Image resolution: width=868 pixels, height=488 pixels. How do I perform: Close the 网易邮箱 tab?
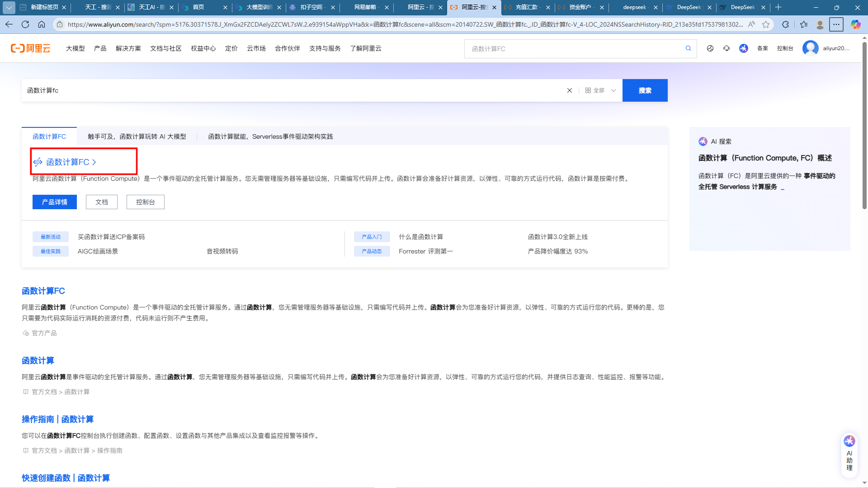coord(387,7)
